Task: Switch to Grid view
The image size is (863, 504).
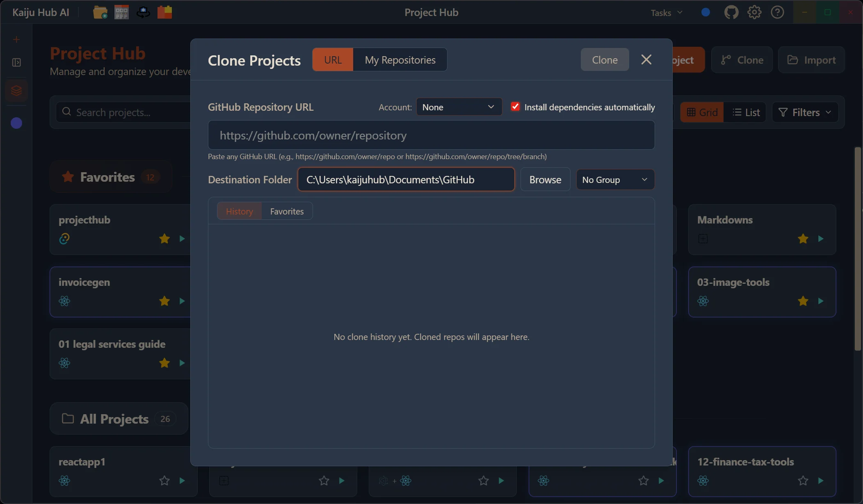Action: 702,112
